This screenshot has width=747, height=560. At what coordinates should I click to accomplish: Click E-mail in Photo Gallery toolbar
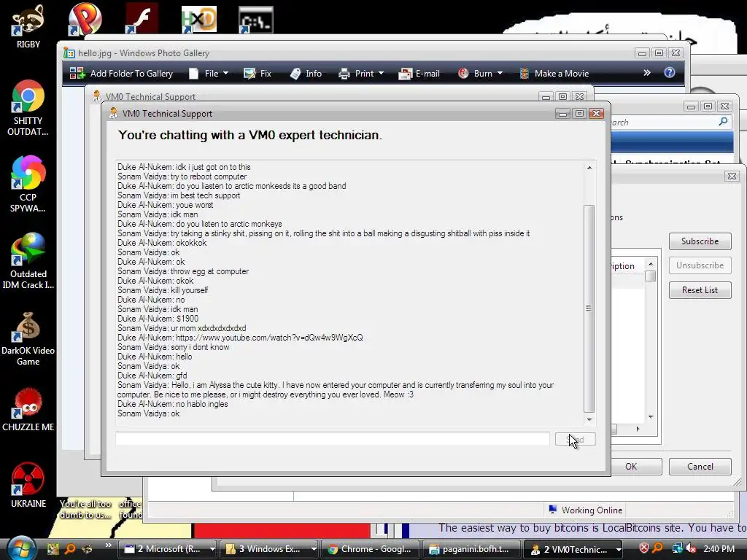(419, 74)
